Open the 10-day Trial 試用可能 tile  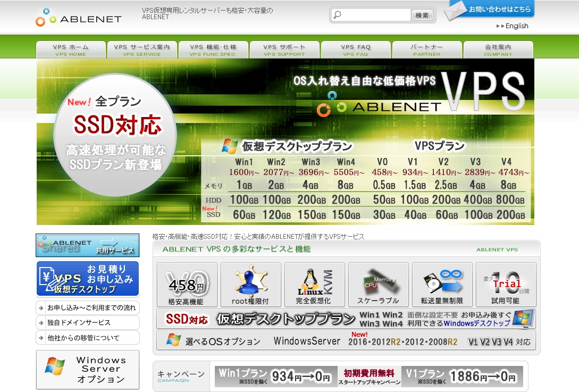(x=506, y=285)
